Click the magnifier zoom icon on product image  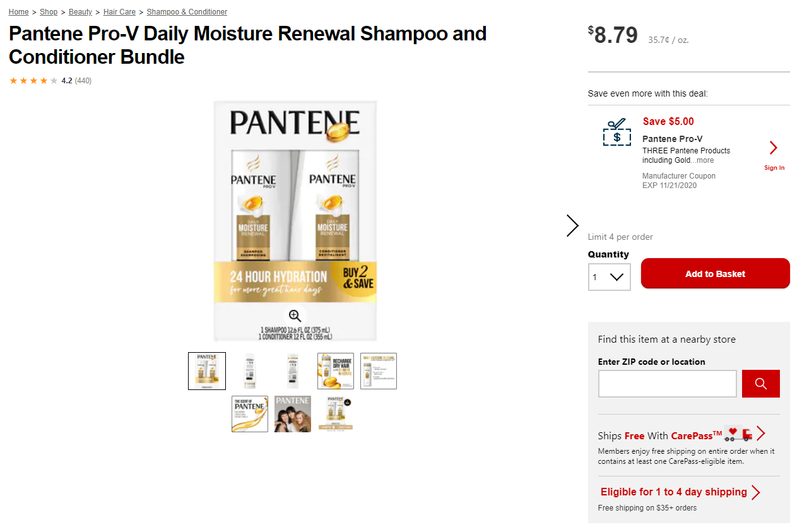pyautogui.click(x=295, y=316)
